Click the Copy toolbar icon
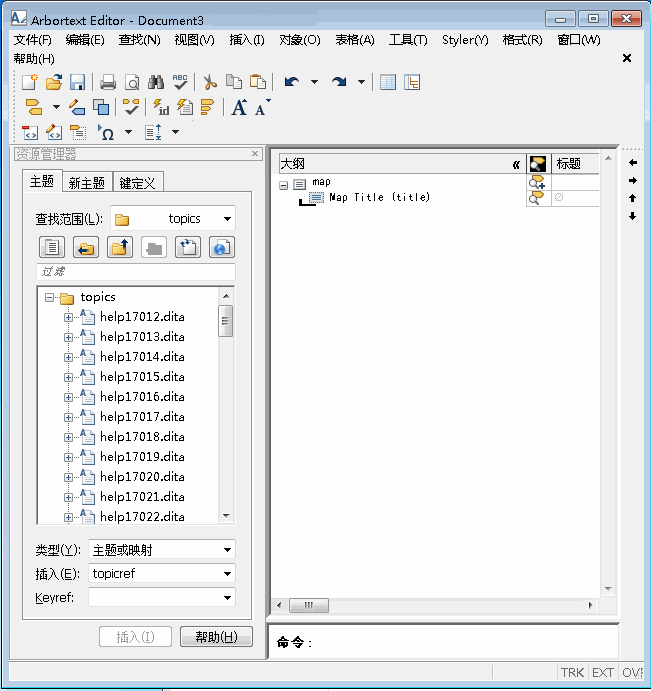 (x=234, y=82)
